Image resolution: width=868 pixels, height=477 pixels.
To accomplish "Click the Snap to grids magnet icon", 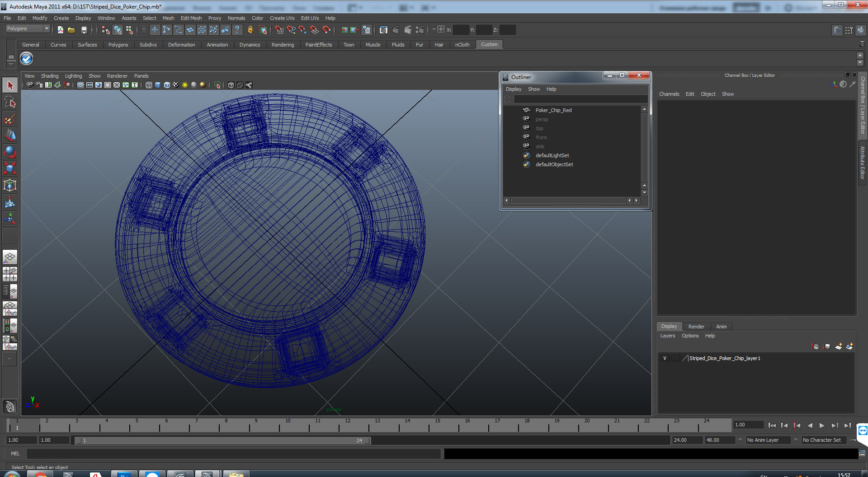I will pyautogui.click(x=279, y=30).
